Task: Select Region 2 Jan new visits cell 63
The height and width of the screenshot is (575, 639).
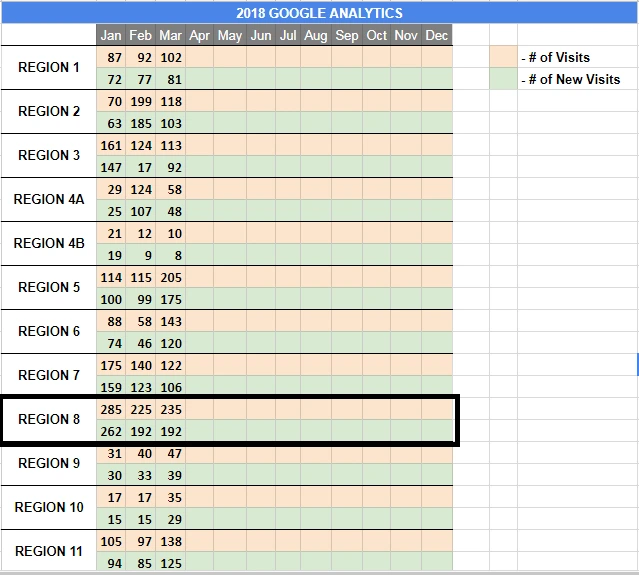Action: click(111, 123)
